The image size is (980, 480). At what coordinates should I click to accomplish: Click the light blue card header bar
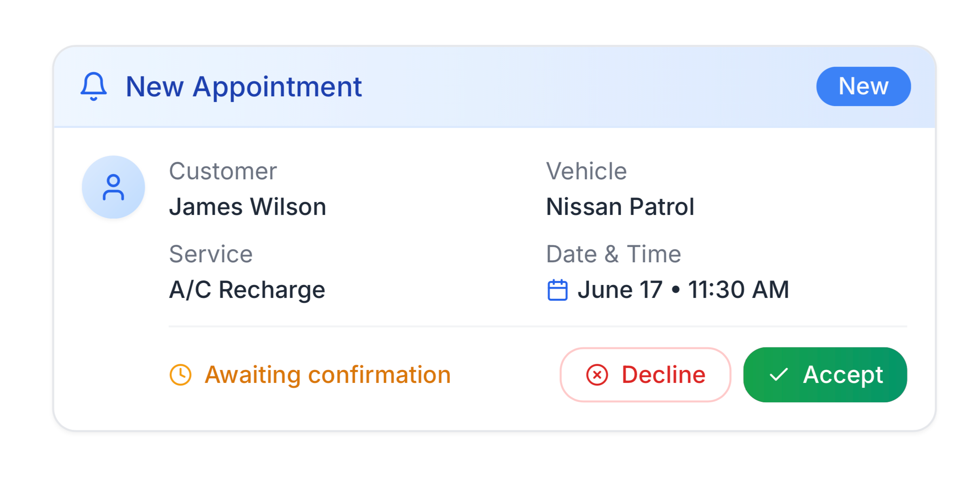(x=494, y=87)
